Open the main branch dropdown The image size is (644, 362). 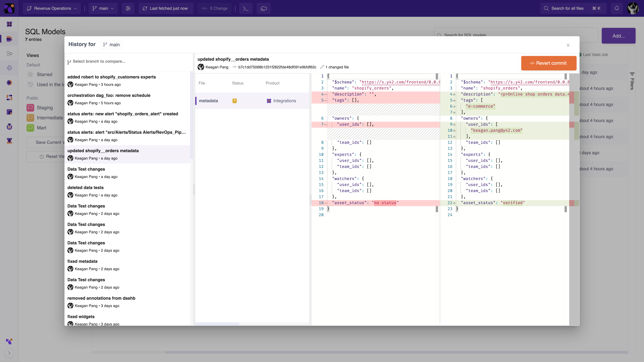(103, 8)
